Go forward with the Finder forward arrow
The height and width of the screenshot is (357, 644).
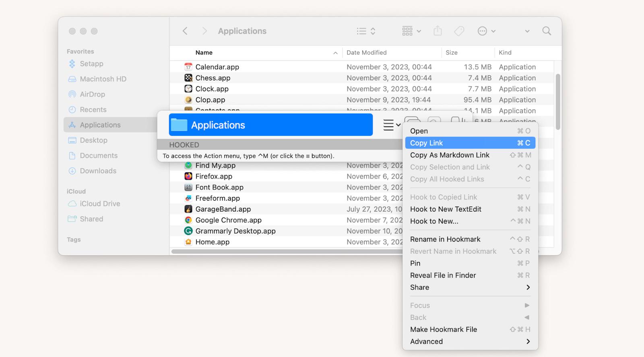click(x=204, y=31)
